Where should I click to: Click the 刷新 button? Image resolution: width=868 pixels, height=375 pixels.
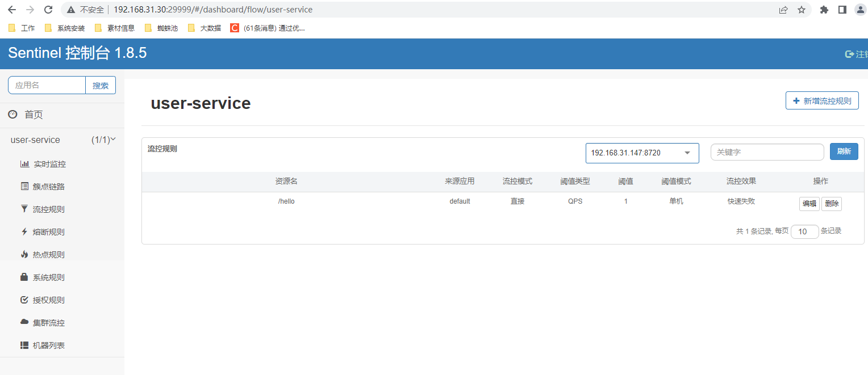click(x=844, y=151)
